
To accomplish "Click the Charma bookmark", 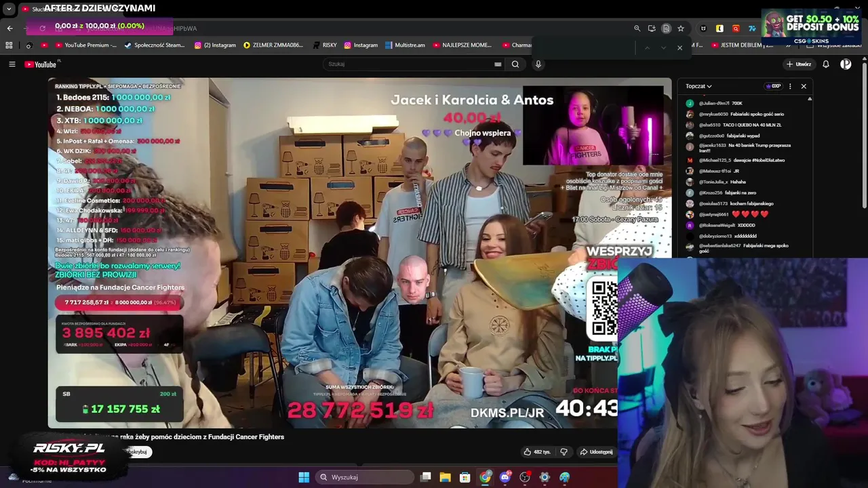I will coord(517,45).
